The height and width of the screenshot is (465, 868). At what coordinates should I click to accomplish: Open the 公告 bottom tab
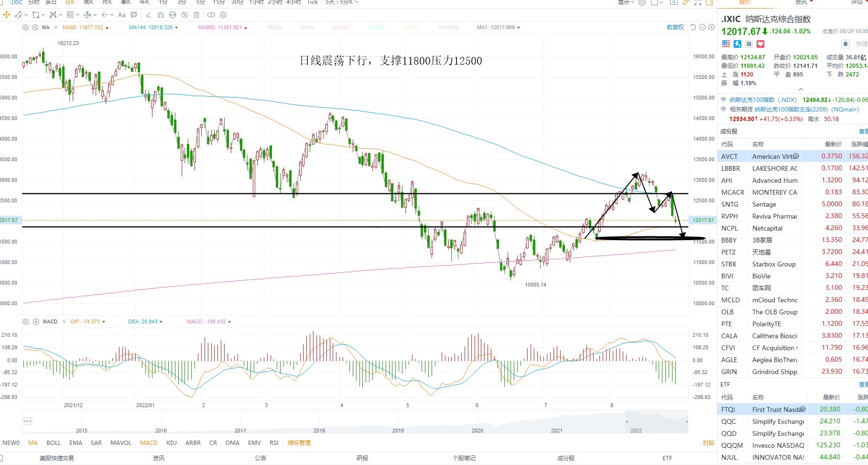pos(260,458)
